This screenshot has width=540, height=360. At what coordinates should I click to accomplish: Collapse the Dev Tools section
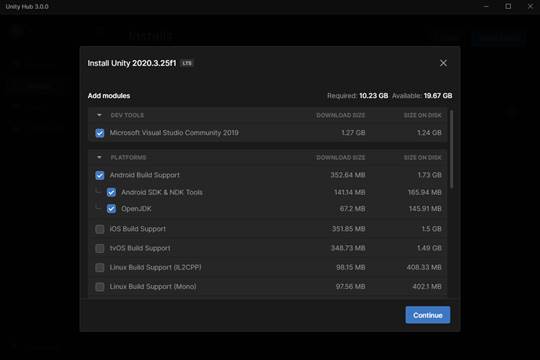click(99, 115)
